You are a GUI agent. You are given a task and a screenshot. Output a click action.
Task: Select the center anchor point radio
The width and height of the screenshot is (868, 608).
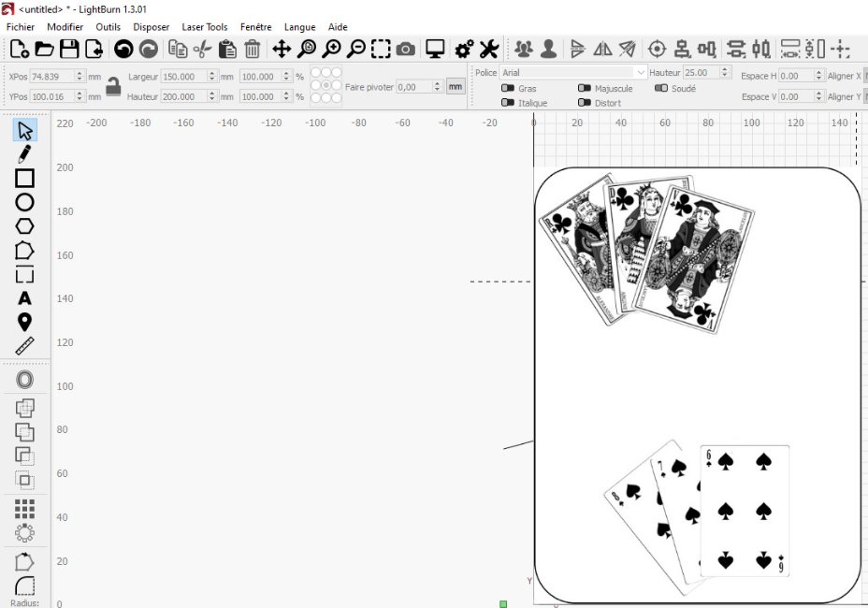point(326,85)
